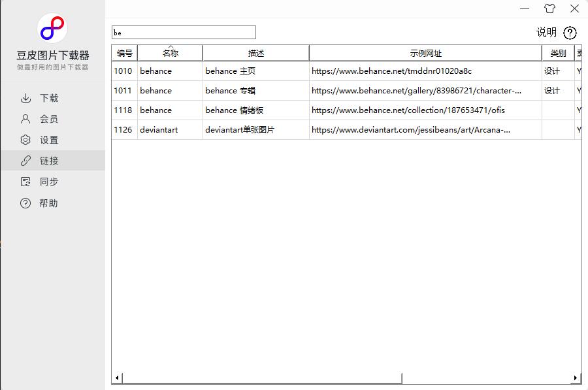Select the row number 1011 cell
Viewport: 588px width, 390px height.
(125, 90)
